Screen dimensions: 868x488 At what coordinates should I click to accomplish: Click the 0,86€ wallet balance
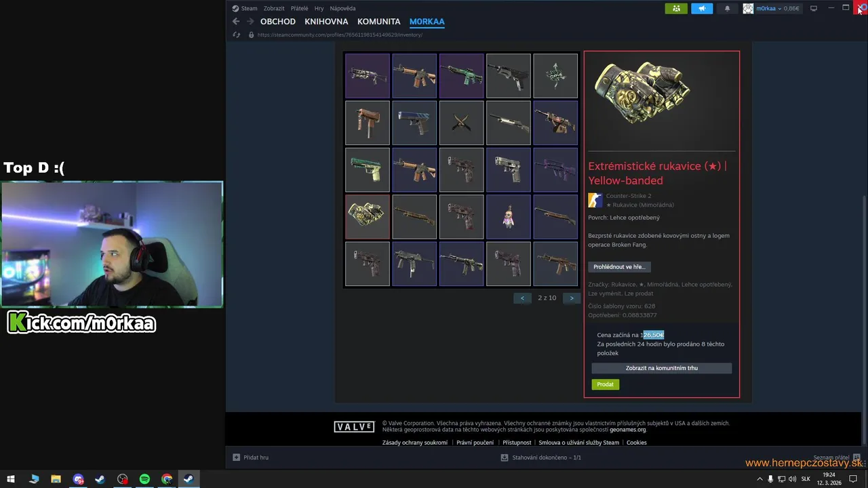point(791,8)
